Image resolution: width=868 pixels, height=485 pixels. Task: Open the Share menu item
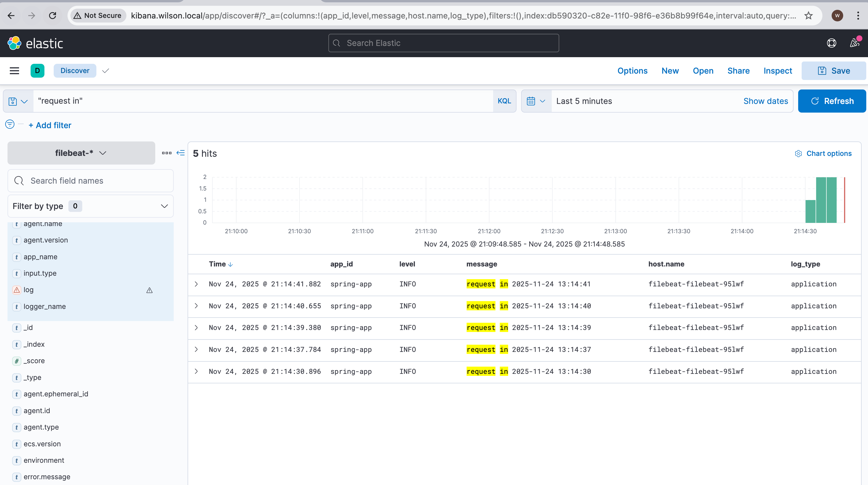[x=738, y=71]
